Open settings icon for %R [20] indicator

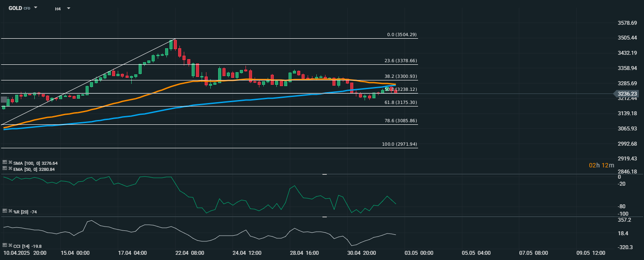(x=5, y=211)
